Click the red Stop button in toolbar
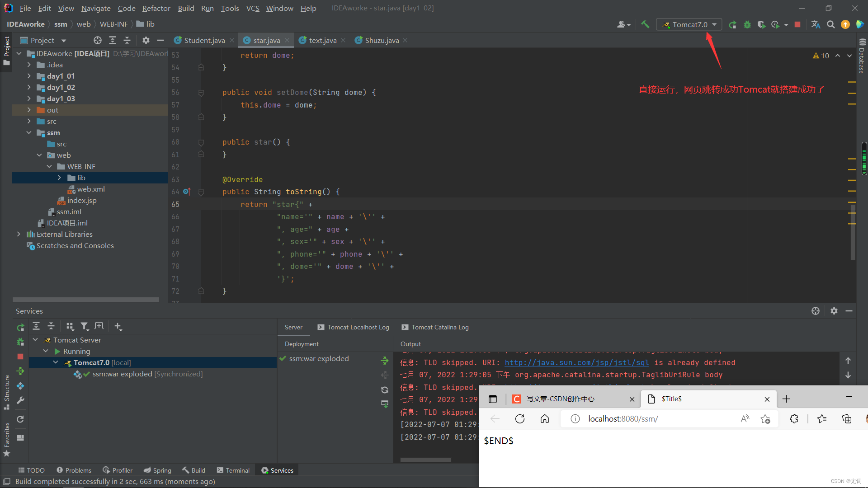Screen dimensions: 868x488 point(797,24)
